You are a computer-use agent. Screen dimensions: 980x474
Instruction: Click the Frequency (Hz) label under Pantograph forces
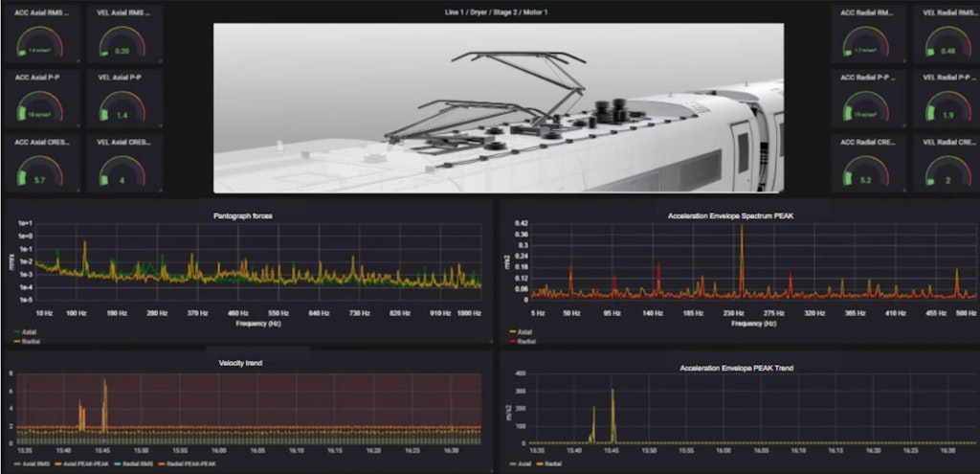[x=258, y=324]
